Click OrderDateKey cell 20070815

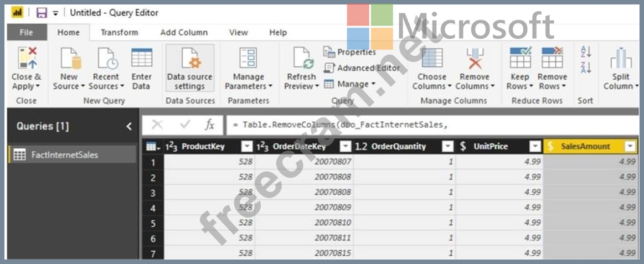(304, 253)
